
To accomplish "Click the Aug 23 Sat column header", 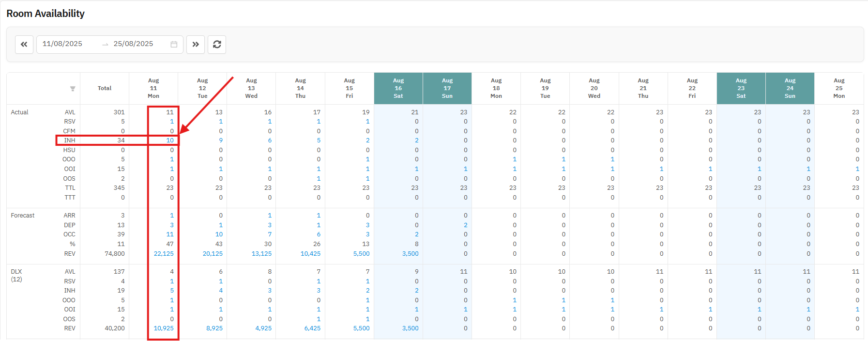I will (x=741, y=88).
